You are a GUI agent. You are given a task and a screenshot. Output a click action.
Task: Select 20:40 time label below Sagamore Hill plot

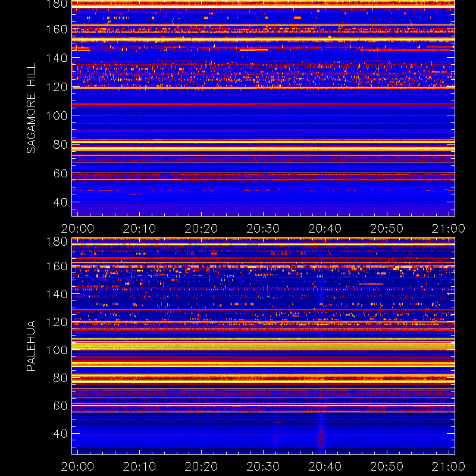pyautogui.click(x=325, y=228)
